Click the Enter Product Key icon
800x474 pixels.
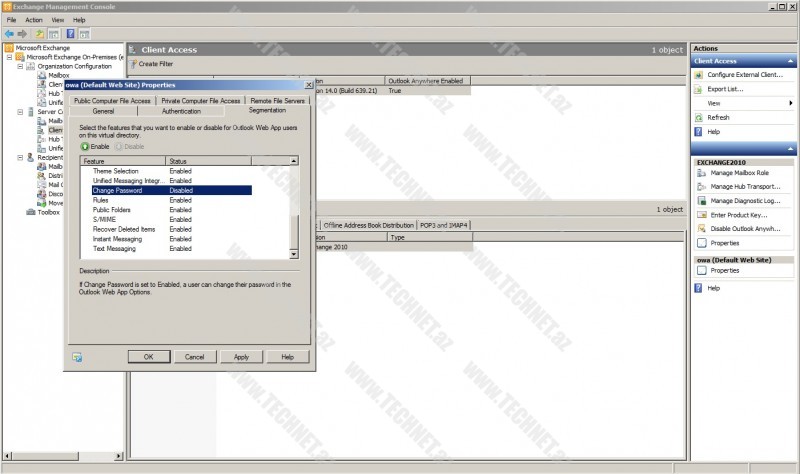tap(700, 215)
